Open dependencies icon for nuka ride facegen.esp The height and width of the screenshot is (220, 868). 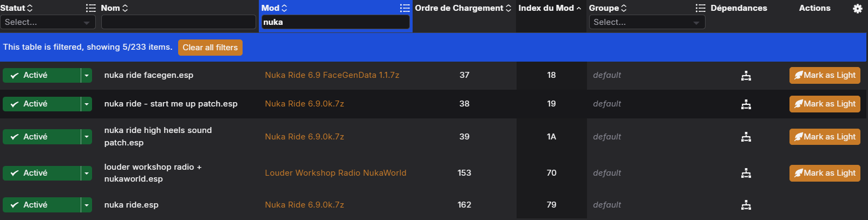(746, 76)
